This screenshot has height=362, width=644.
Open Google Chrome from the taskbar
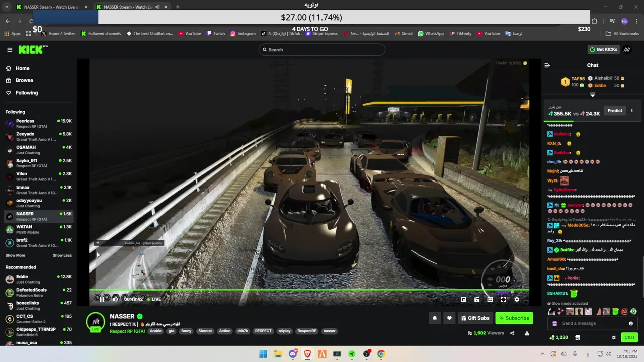coord(381,354)
